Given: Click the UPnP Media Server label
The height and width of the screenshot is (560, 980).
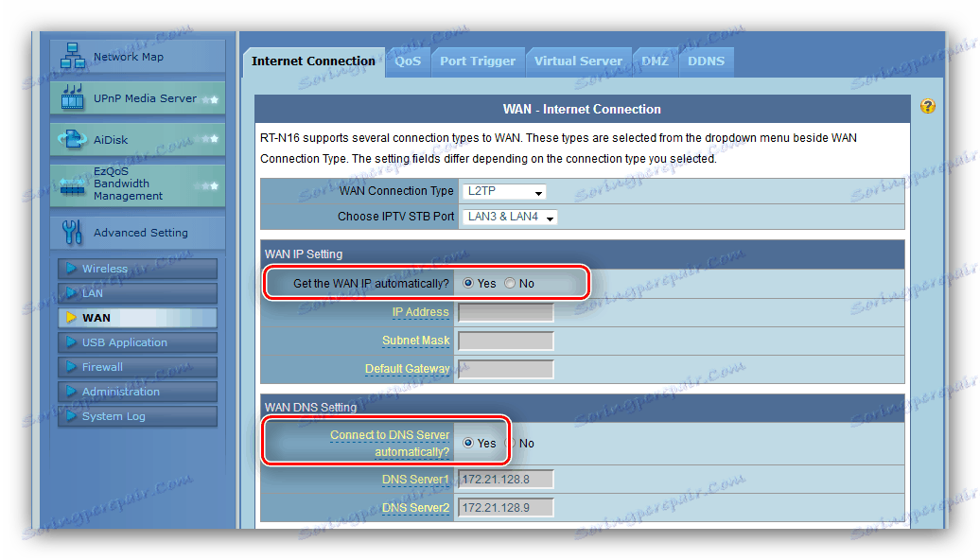Looking at the screenshot, I should (x=145, y=98).
